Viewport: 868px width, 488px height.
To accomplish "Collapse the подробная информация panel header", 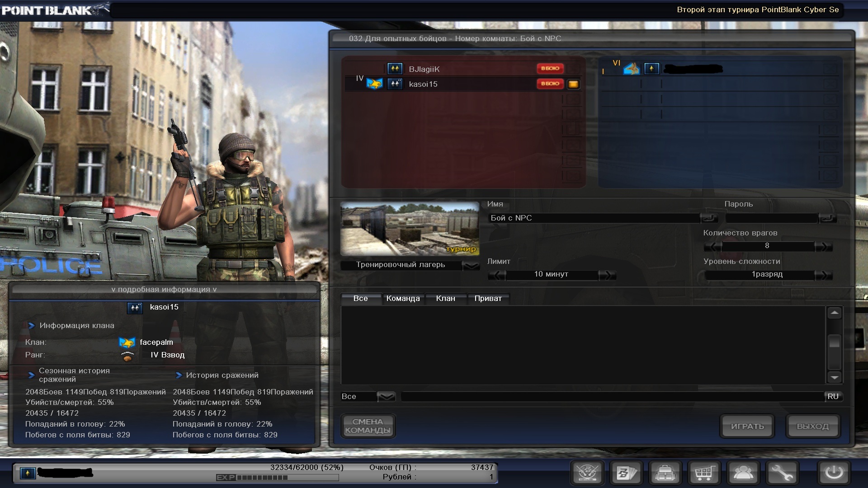I will (164, 290).
